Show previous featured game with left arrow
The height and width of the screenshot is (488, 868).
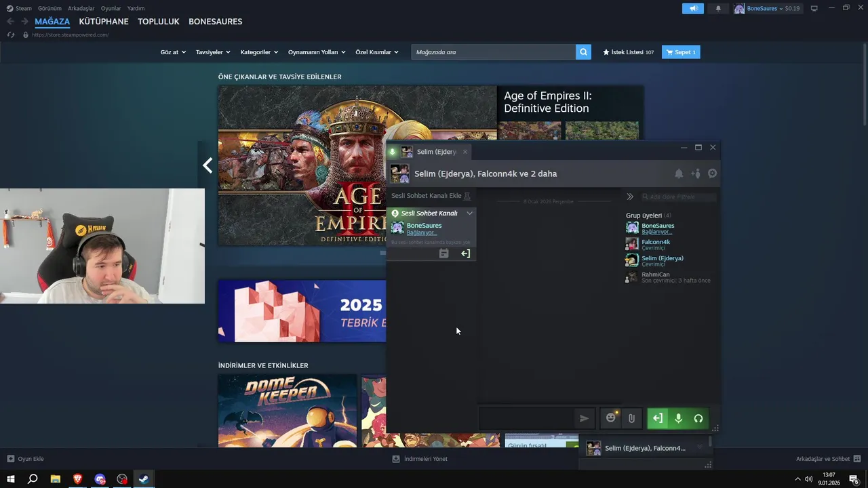(208, 165)
